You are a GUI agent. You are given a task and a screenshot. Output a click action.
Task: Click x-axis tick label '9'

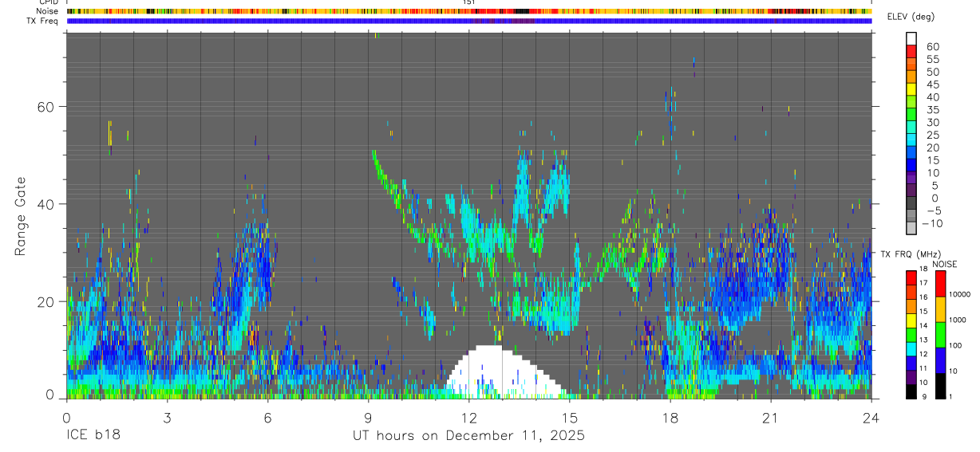368,418
